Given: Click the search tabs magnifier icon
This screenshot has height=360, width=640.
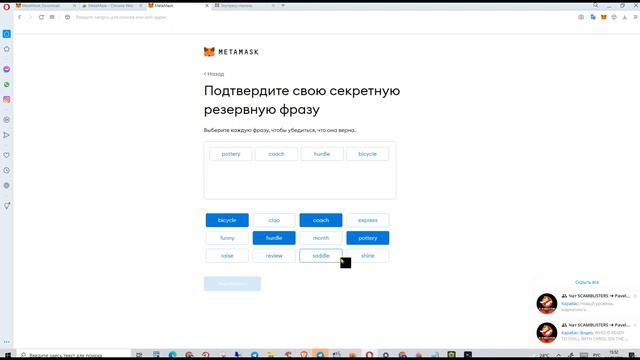Looking at the screenshot, I should pyautogui.click(x=596, y=5).
